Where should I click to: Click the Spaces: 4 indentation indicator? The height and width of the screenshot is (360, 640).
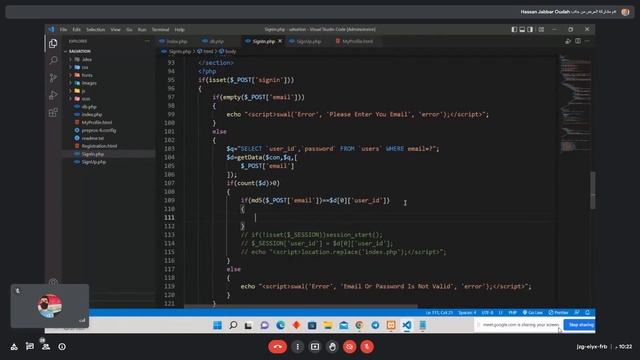467,313
